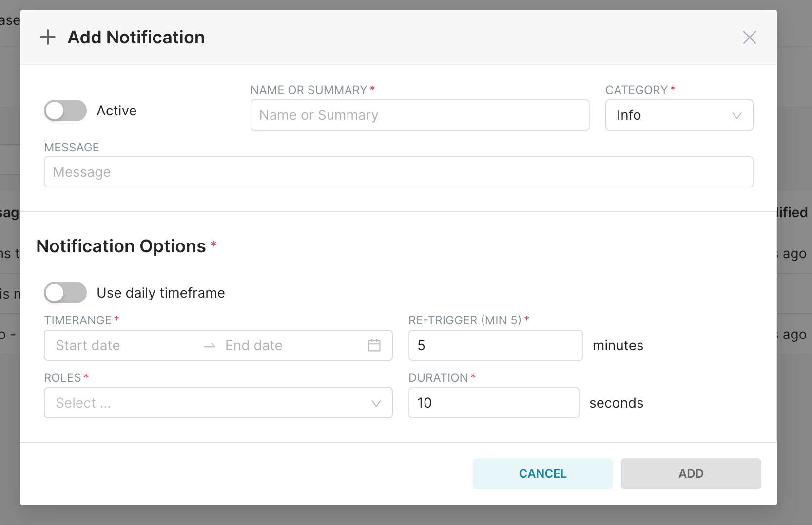Turn on Use daily timeframe
The width and height of the screenshot is (812, 525).
tap(65, 293)
